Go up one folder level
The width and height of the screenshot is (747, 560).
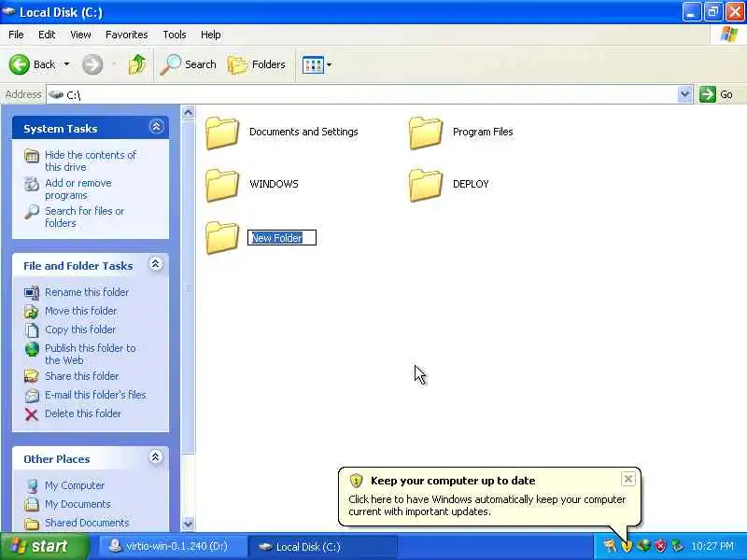pyautogui.click(x=137, y=64)
